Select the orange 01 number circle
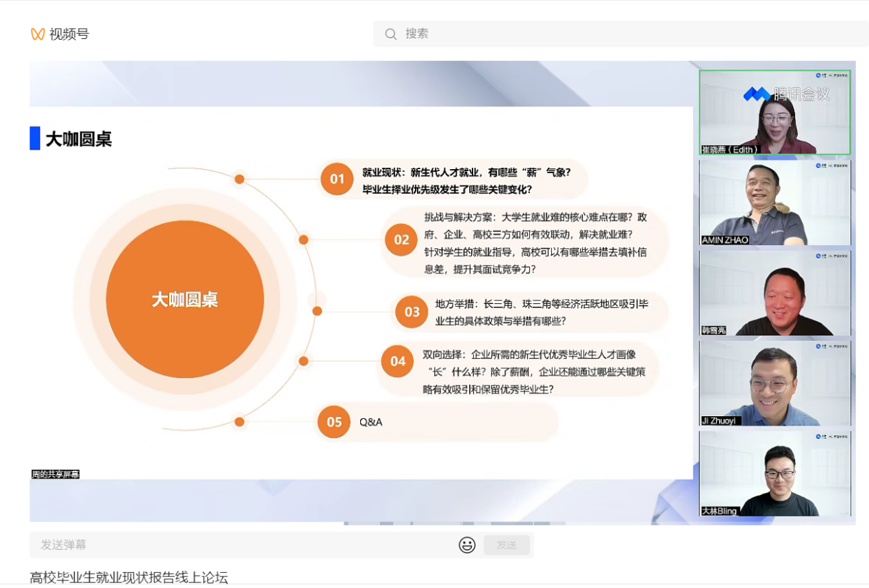Image resolution: width=869 pixels, height=588 pixels. (x=337, y=179)
